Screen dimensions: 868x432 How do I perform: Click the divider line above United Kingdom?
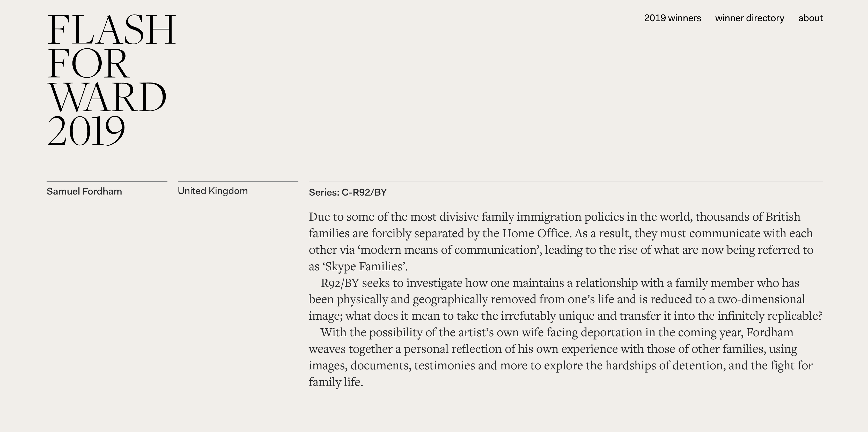pos(238,182)
